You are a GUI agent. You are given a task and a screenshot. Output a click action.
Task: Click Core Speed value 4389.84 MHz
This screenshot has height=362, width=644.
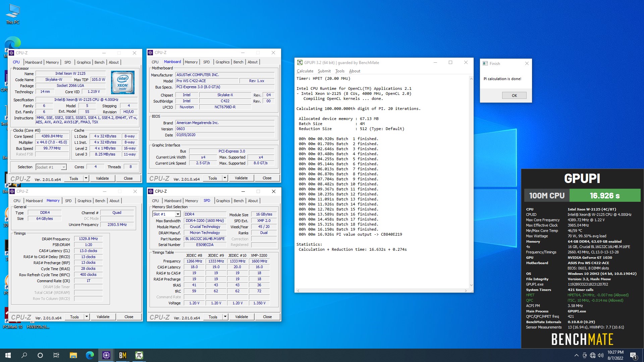pyautogui.click(x=52, y=136)
